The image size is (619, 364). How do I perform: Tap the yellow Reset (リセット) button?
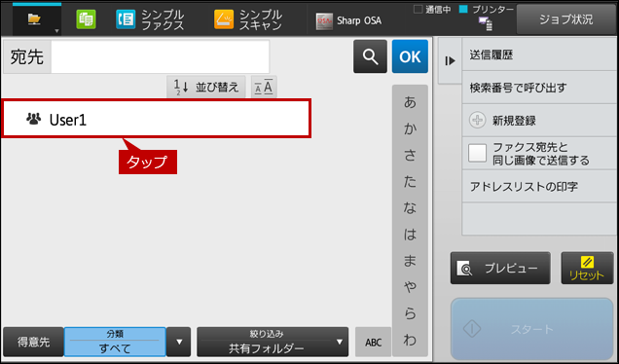pos(587,268)
